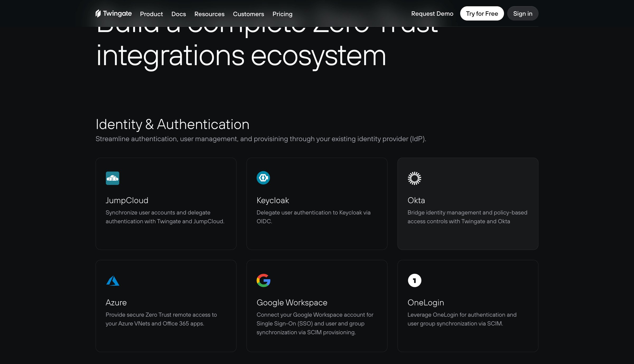Viewport: 634px width, 364px height.
Task: Click the Identity & Authentication heading
Action: coord(173,124)
